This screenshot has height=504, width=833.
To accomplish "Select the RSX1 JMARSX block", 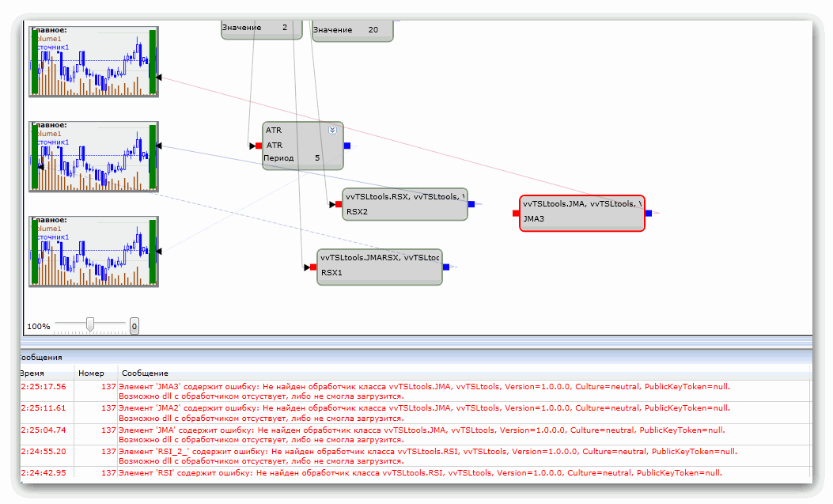I will click(379, 267).
